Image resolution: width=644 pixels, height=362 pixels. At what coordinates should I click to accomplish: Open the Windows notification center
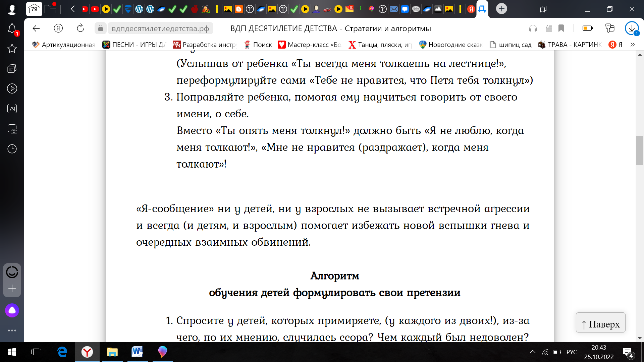pos(628,353)
